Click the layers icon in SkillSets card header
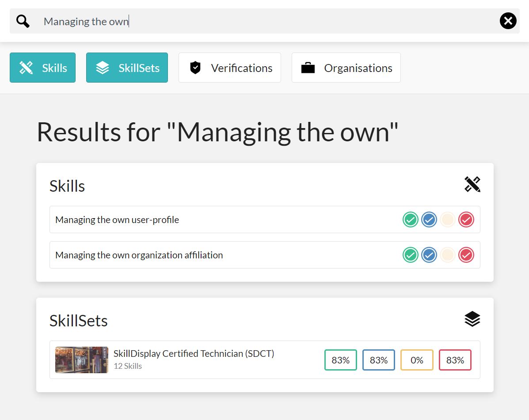The width and height of the screenshot is (529, 420). [x=472, y=319]
